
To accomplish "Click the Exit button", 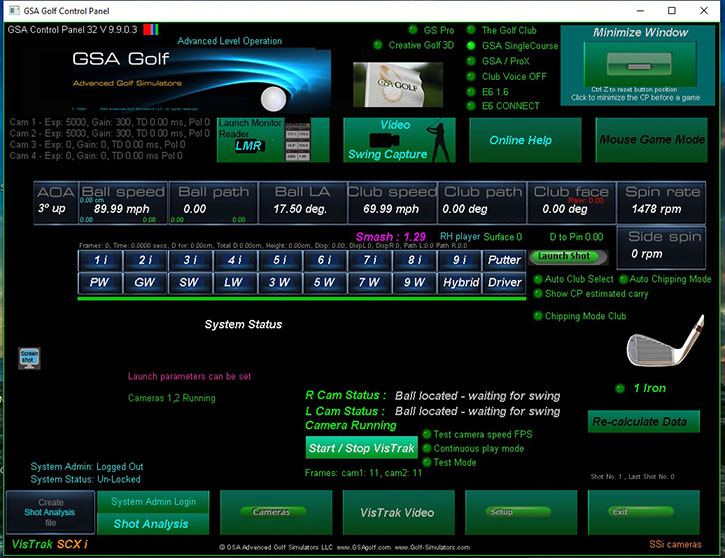I will tap(644, 513).
